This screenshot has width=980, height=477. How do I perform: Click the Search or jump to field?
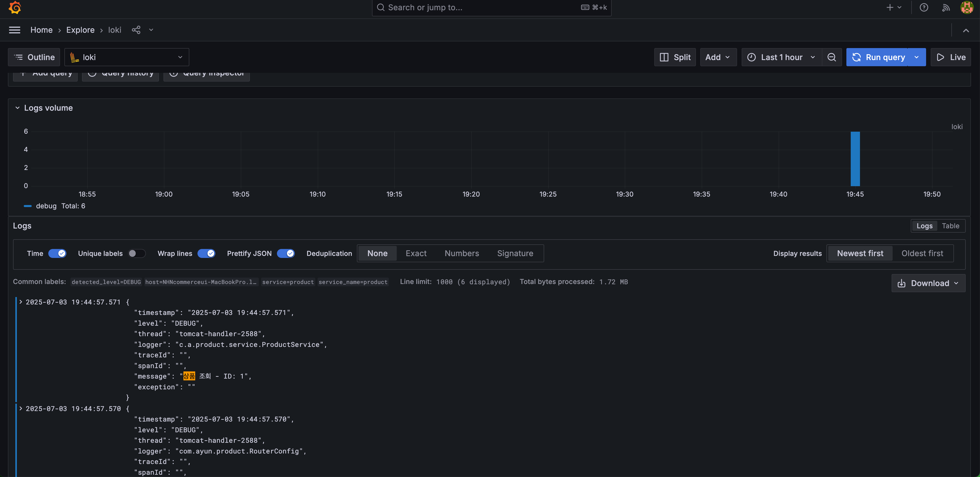pyautogui.click(x=491, y=7)
